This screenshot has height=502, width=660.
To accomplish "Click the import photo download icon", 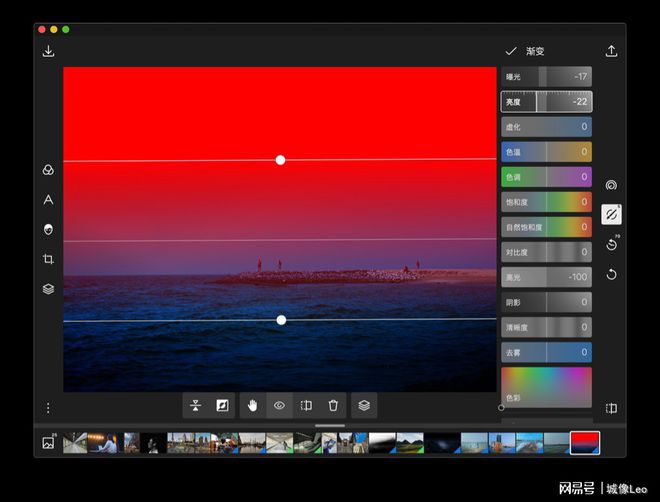I will (x=48, y=51).
